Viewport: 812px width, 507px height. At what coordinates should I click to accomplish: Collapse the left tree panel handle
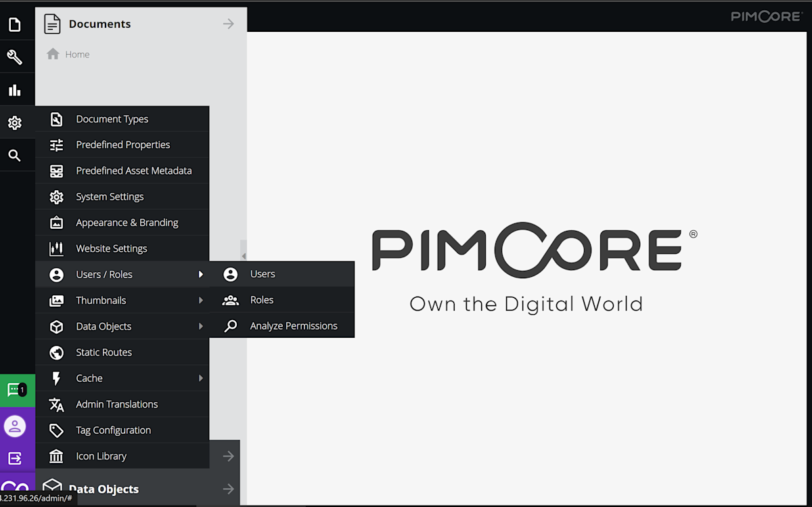point(244,256)
